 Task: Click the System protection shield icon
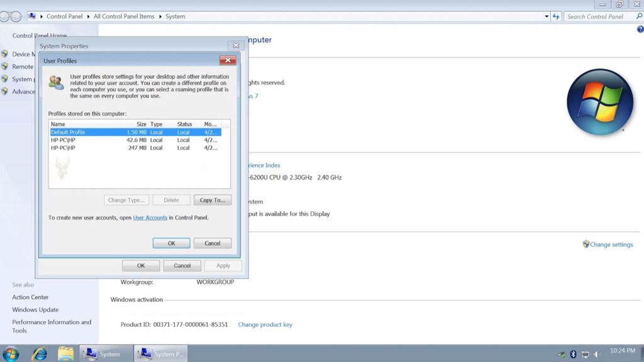coord(4,79)
